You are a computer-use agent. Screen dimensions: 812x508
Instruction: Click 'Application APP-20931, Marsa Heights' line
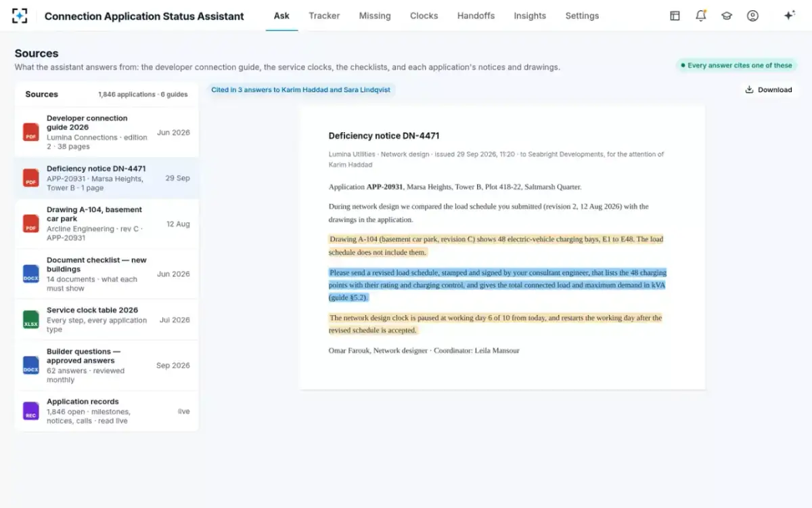455,187
